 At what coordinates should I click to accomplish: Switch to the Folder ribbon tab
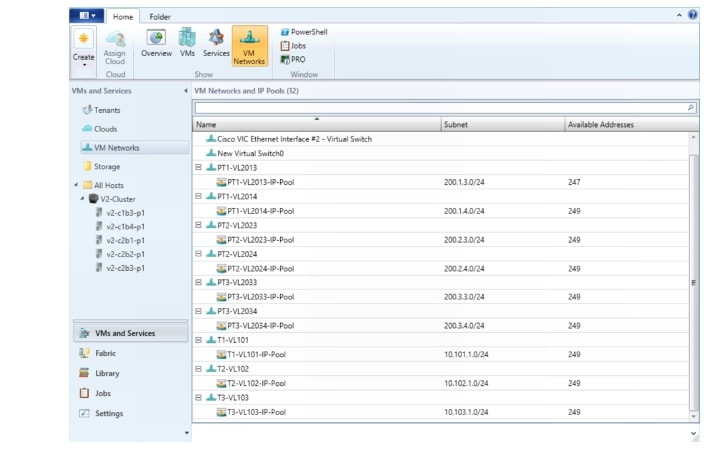coord(159,17)
